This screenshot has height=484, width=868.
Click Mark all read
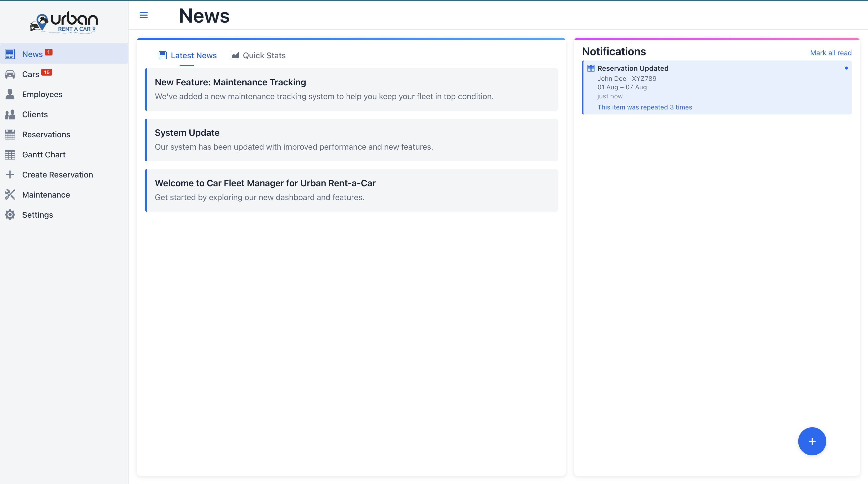pyautogui.click(x=830, y=52)
